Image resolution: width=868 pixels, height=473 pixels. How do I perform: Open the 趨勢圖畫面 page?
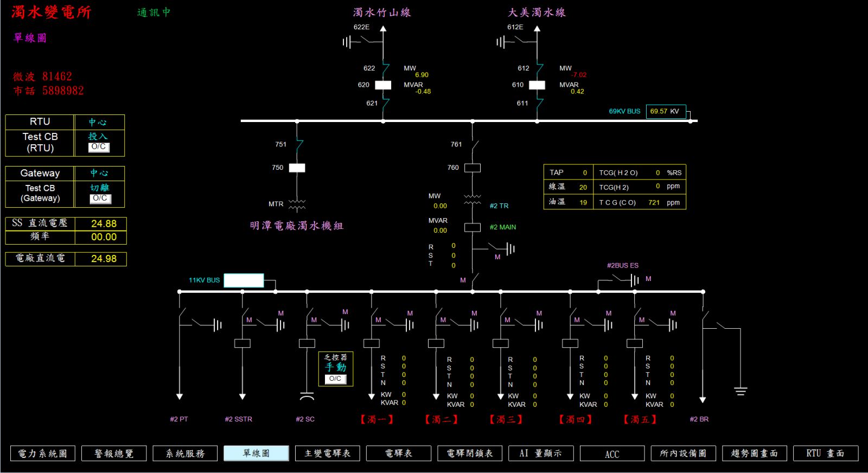coord(755,453)
